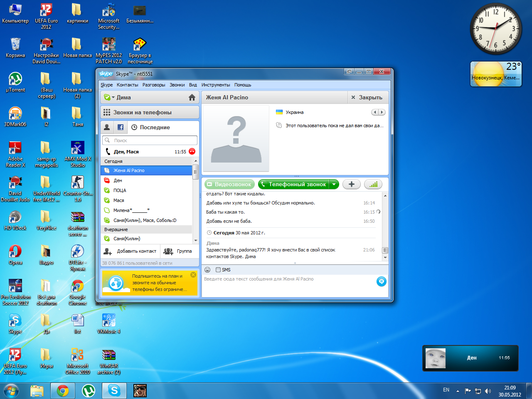Click the Ден call notification thumbnail

(436, 358)
